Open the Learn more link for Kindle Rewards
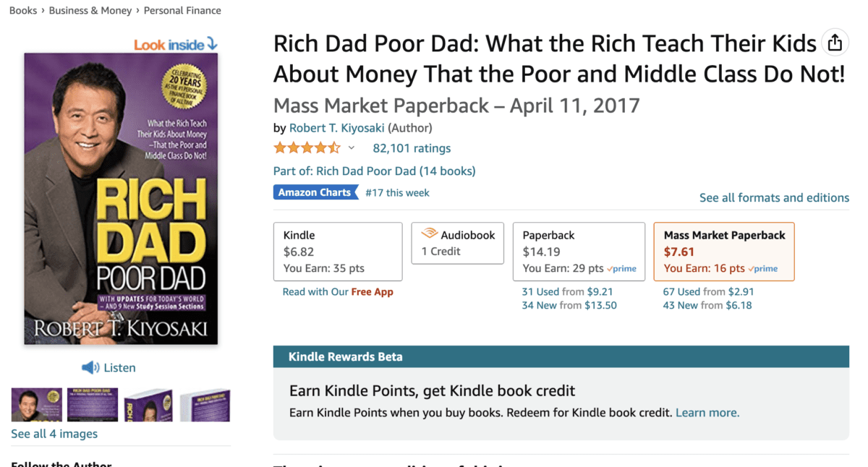 [707, 413]
